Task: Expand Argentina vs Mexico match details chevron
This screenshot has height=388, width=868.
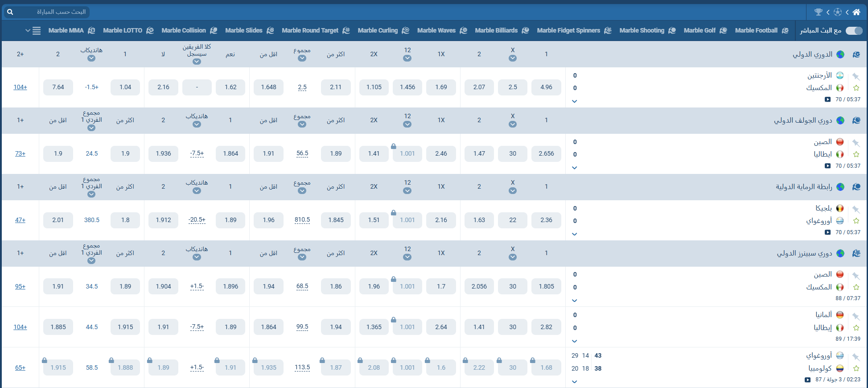Action: point(574,101)
